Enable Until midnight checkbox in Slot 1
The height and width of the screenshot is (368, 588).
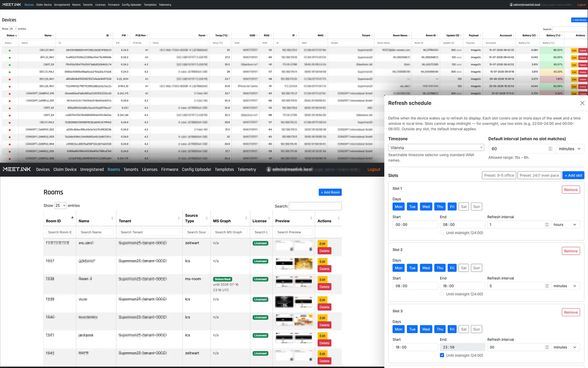click(x=442, y=233)
